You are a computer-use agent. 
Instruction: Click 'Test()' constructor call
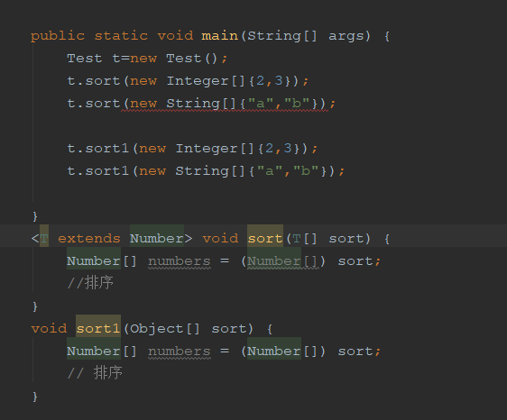pyautogui.click(x=192, y=59)
